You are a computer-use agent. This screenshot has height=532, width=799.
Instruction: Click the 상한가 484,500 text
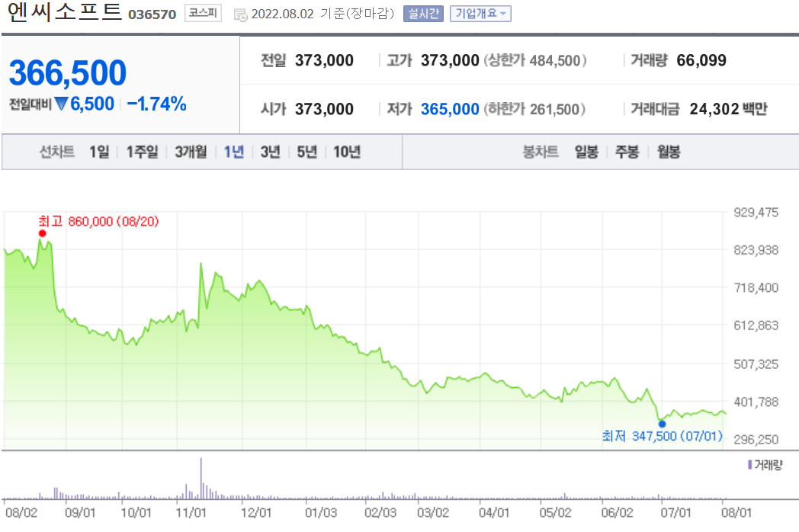(x=535, y=61)
